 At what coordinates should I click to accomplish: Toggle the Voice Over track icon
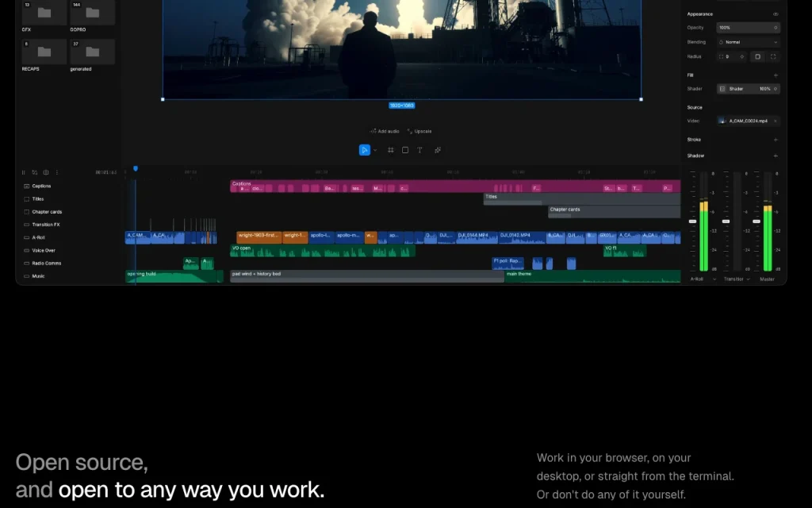tap(26, 250)
